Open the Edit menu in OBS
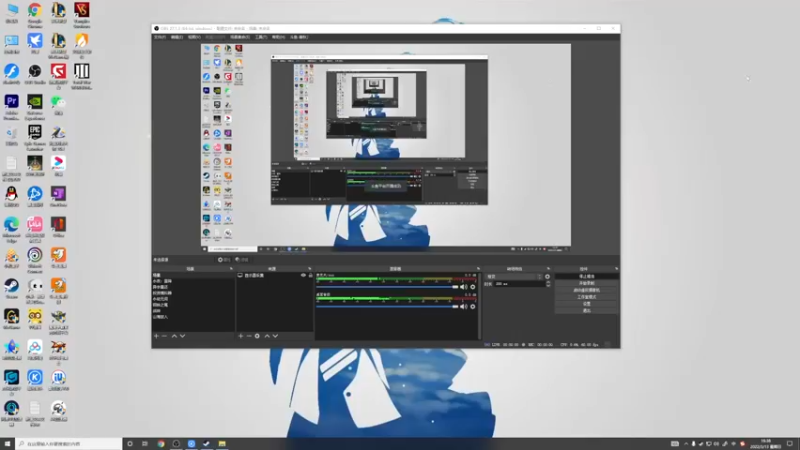Viewport: 800px width, 450px height. click(x=177, y=37)
